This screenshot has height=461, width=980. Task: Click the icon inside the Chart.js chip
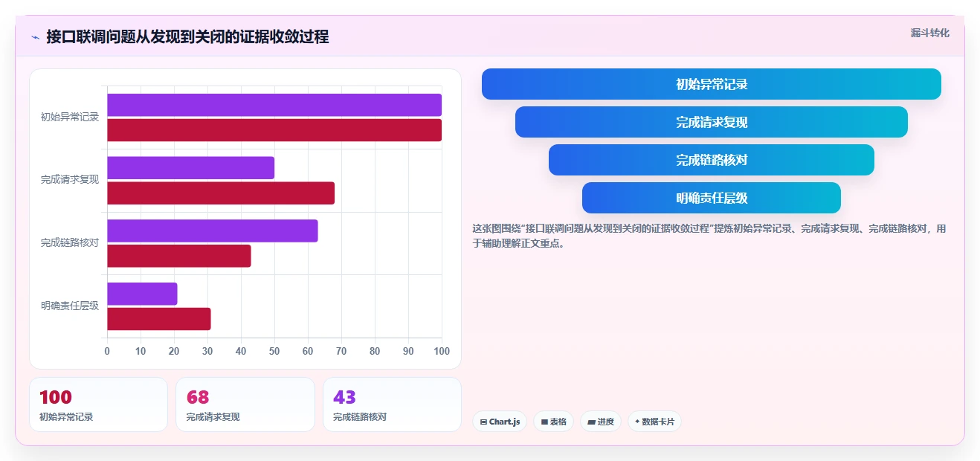(x=483, y=422)
